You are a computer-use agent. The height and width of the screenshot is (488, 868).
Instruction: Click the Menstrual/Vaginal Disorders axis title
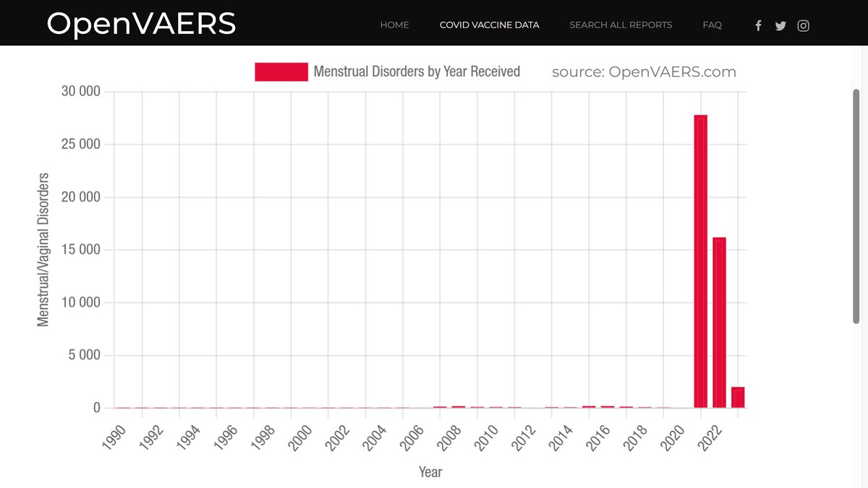click(x=43, y=249)
